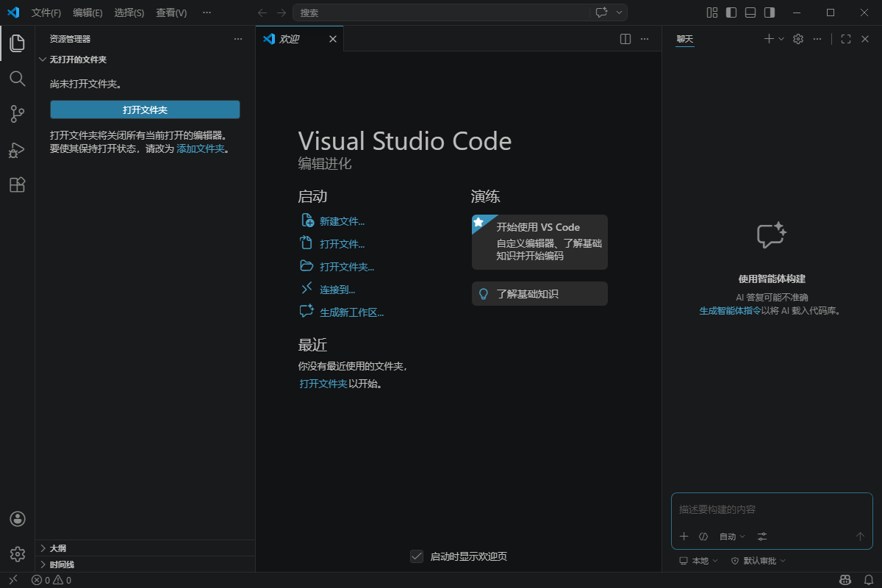Viewport: 882px width, 588px height.
Task: Click the 生成智能体指令 link
Action: click(x=730, y=311)
